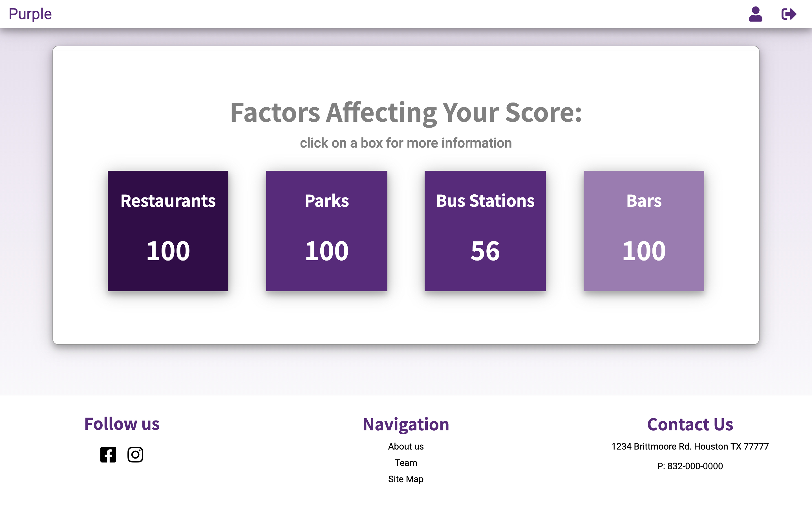Open the Site Map link
The height and width of the screenshot is (507, 812).
click(406, 479)
